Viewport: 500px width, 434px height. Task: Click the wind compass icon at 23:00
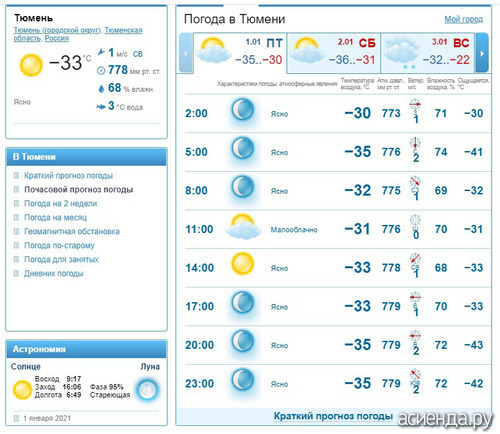pyautogui.click(x=415, y=374)
